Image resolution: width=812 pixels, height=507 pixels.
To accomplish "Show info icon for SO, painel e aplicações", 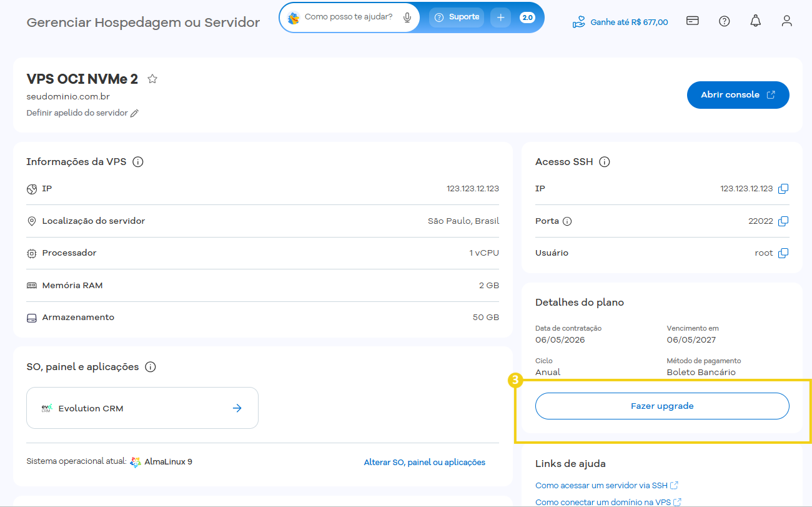I will coord(151,367).
